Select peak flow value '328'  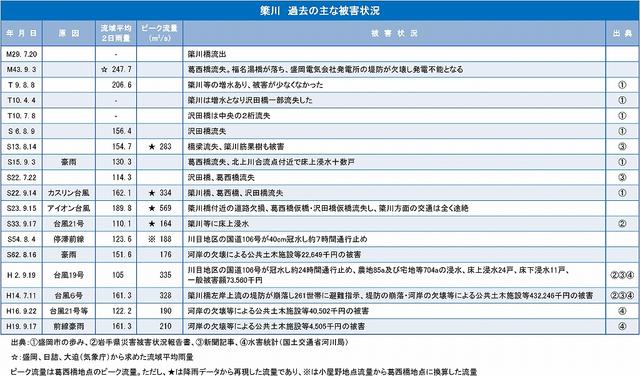point(165,296)
